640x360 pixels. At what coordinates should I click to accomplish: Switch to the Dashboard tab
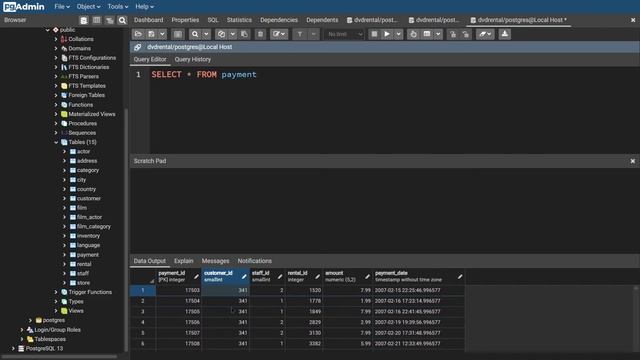click(x=149, y=20)
